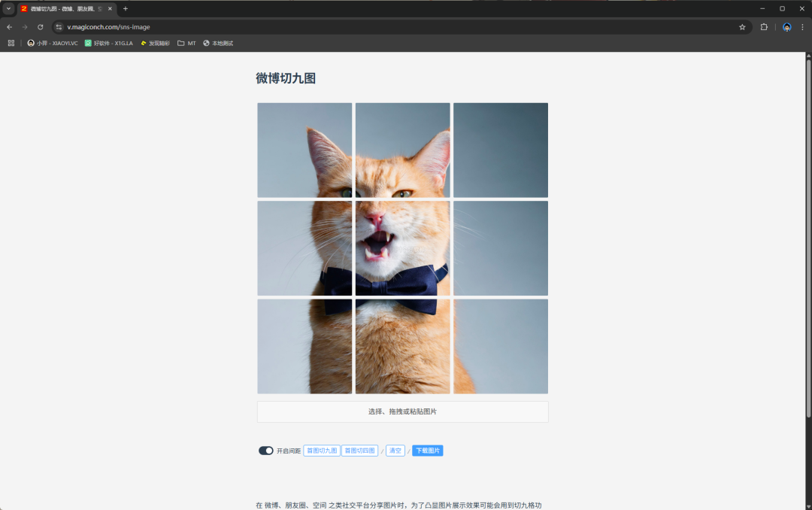Download images with 下载图片 button
This screenshot has height=510, width=812.
pyautogui.click(x=427, y=451)
